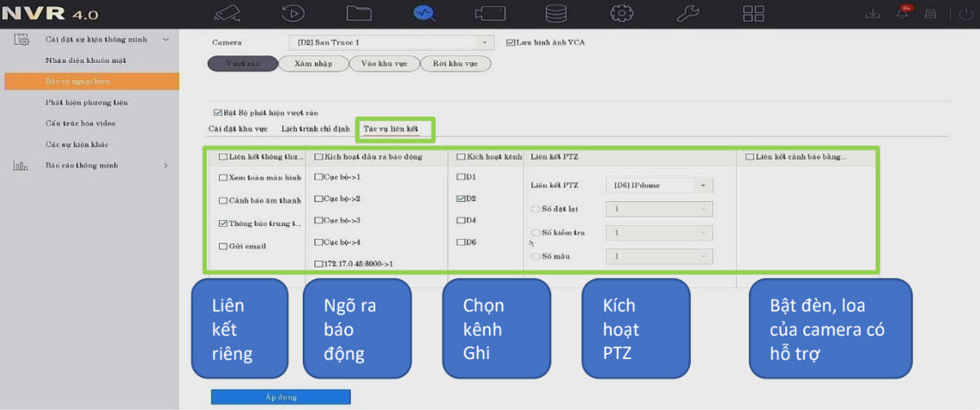
Task: Open the playback icon in top bar
Action: [293, 14]
